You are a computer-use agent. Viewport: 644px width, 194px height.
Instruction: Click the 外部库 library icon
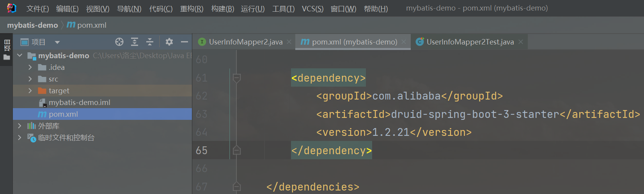click(31, 126)
